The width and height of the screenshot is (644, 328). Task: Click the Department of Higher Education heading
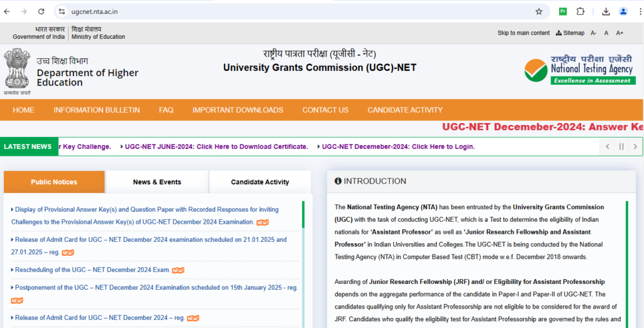87,77
